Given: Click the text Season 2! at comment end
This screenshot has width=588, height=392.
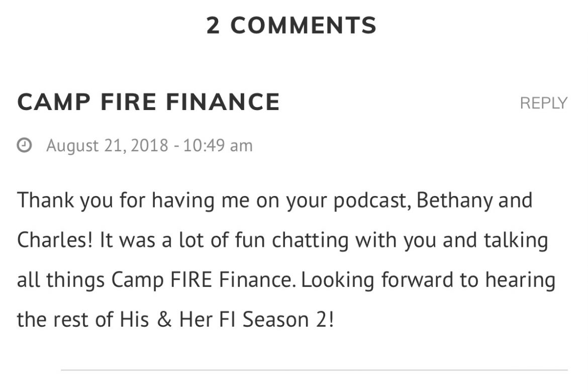Looking at the screenshot, I should pos(288,320).
